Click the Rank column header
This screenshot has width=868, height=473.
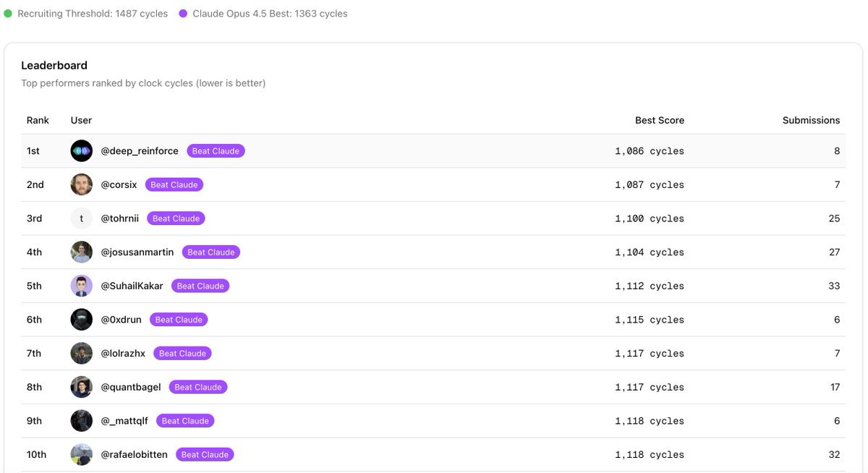point(38,120)
